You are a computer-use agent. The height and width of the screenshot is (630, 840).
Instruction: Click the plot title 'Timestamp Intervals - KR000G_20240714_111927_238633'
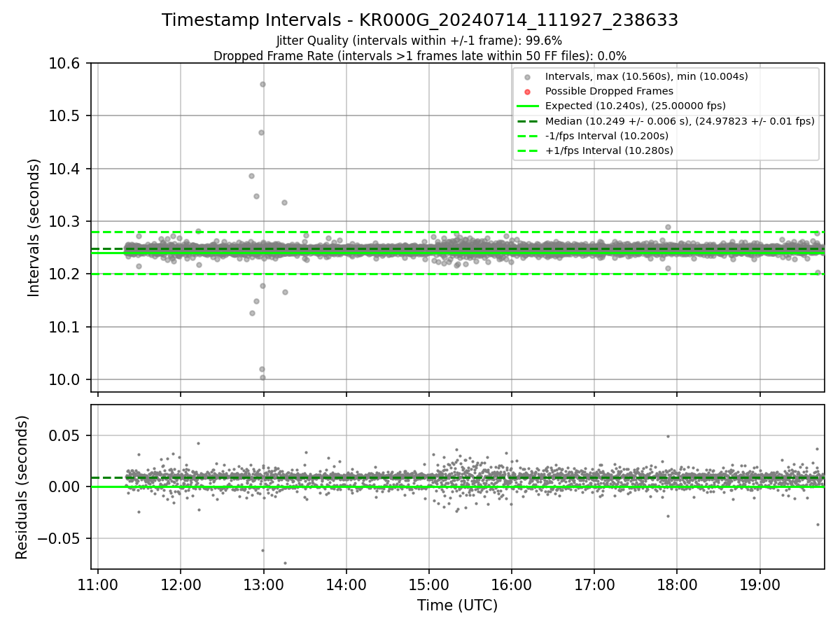(x=420, y=20)
